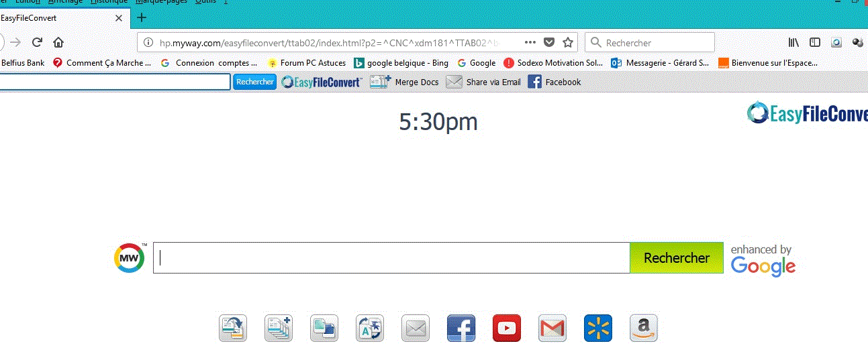Bookmark this page with the star
The width and height of the screenshot is (868, 360).
(x=568, y=42)
